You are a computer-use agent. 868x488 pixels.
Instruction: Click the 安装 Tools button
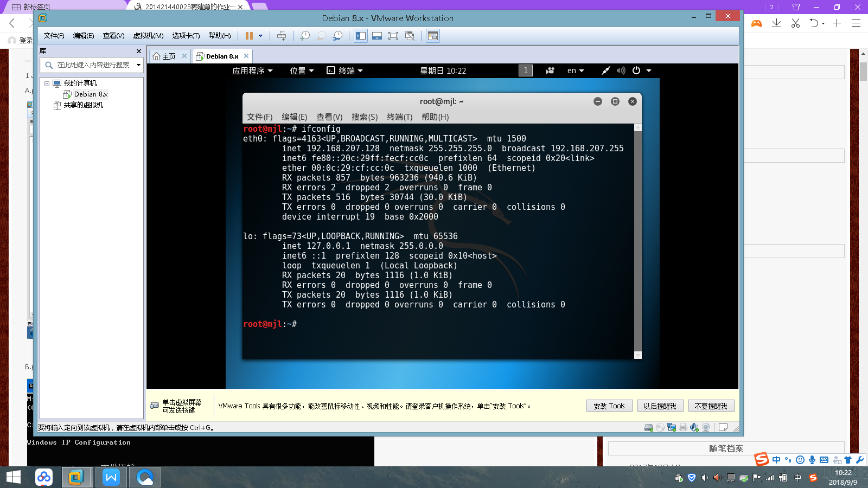[609, 406]
